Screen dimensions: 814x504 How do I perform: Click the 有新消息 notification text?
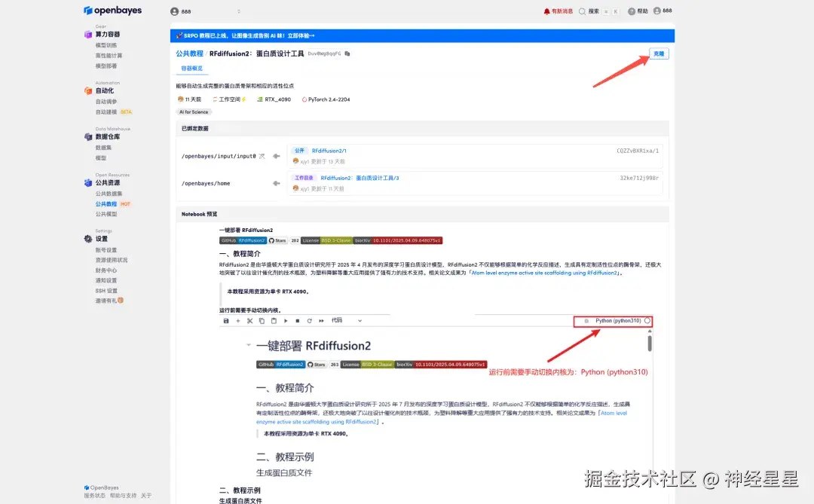562,11
